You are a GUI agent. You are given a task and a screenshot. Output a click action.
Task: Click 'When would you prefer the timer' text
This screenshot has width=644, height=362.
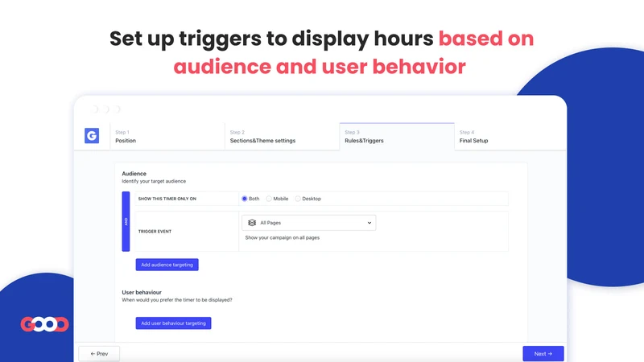pyautogui.click(x=177, y=300)
